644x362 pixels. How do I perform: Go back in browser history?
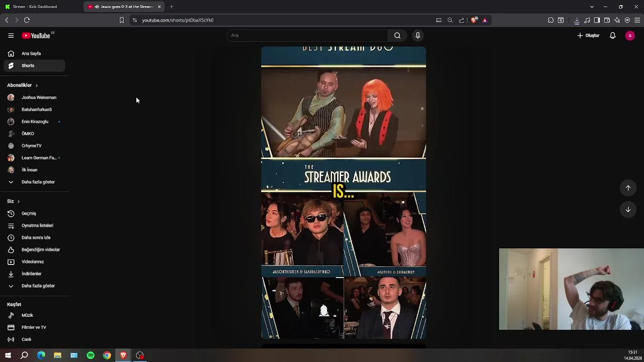[7, 20]
